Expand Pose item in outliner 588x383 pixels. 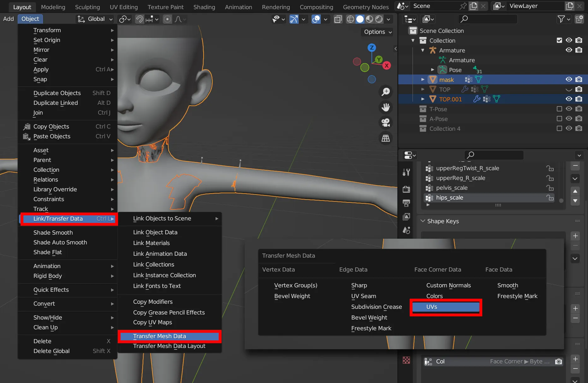432,70
